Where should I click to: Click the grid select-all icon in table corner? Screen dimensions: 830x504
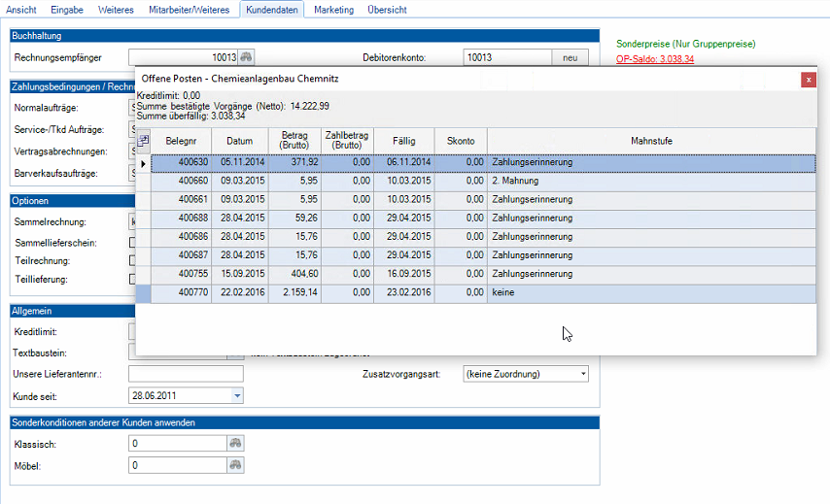click(144, 142)
